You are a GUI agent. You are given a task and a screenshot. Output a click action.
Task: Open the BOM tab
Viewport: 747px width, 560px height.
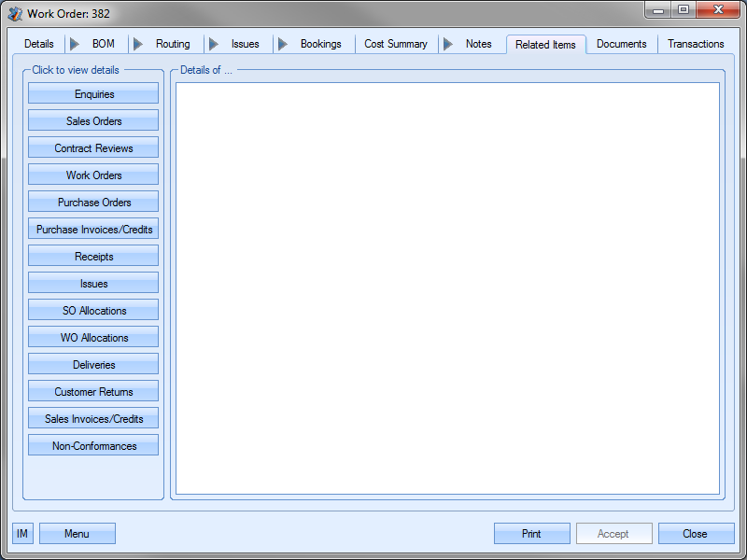103,44
